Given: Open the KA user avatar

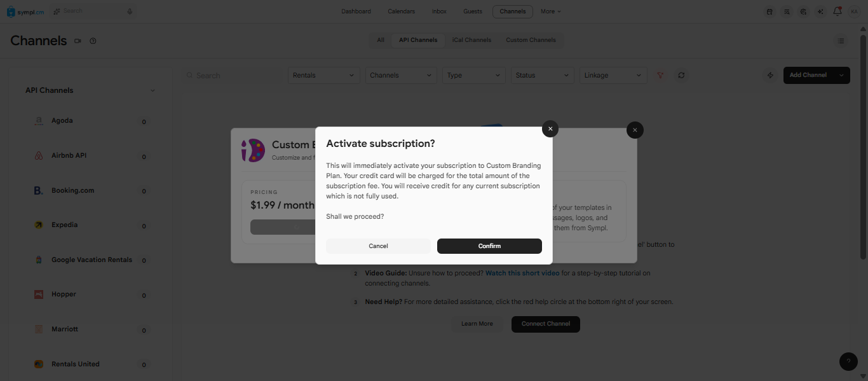Looking at the screenshot, I should [854, 11].
